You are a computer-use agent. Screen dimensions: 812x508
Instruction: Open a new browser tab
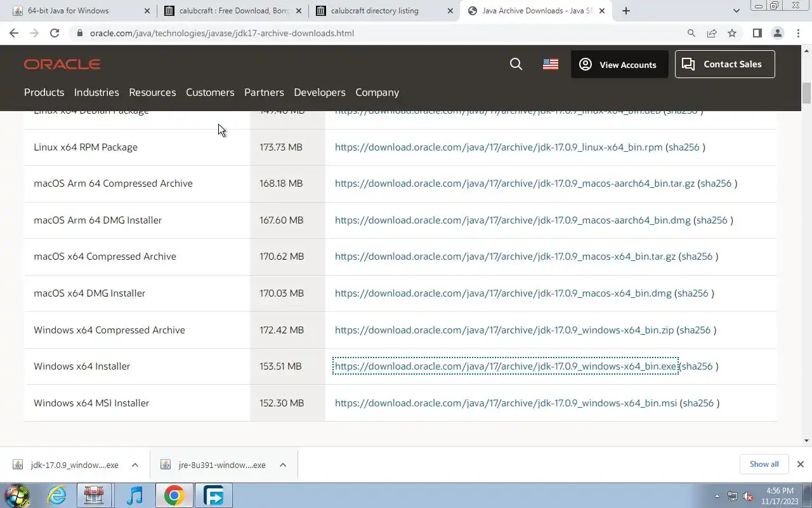[x=626, y=11]
